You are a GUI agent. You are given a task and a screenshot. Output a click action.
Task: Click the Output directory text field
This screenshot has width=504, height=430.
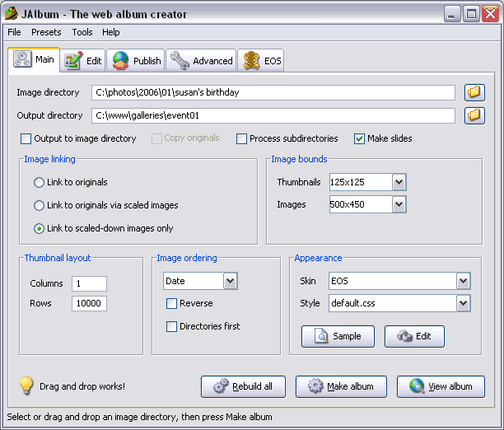(x=273, y=115)
